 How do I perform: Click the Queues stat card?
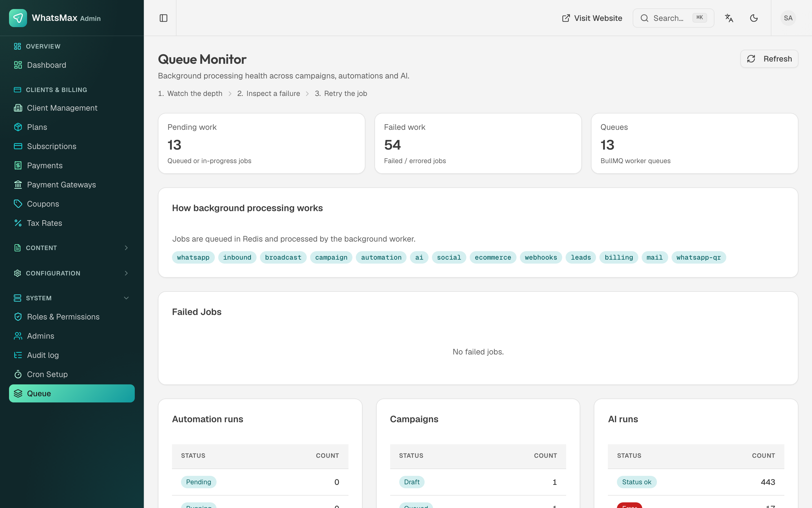[694, 143]
